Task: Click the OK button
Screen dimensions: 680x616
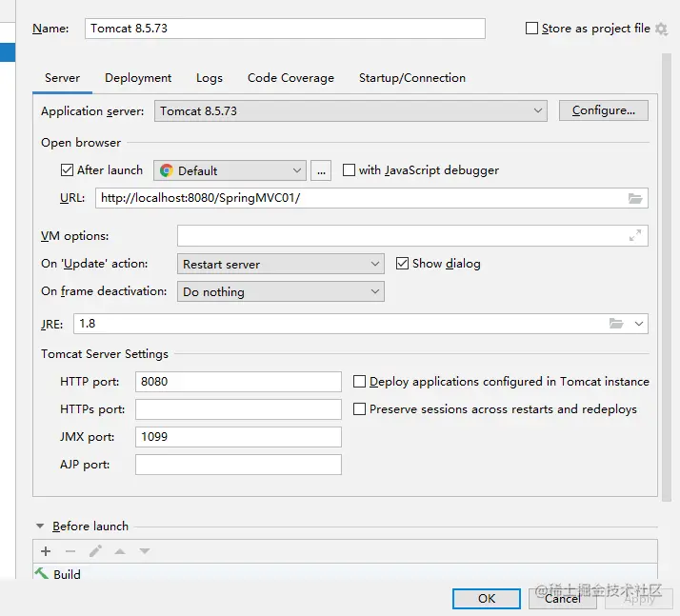Action: pos(486,599)
